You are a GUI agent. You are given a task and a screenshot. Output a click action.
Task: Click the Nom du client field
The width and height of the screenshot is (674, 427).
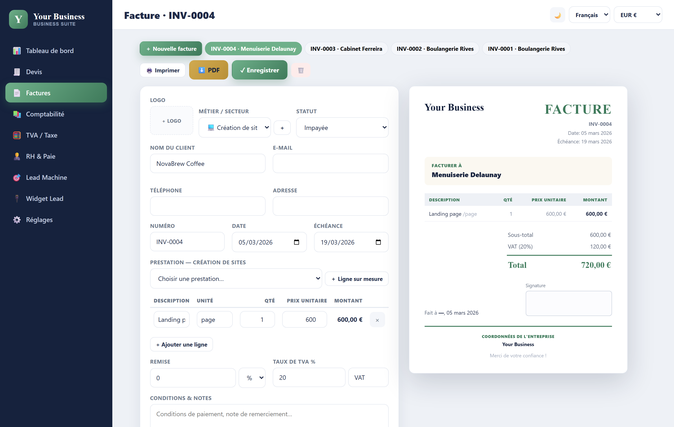click(x=208, y=164)
